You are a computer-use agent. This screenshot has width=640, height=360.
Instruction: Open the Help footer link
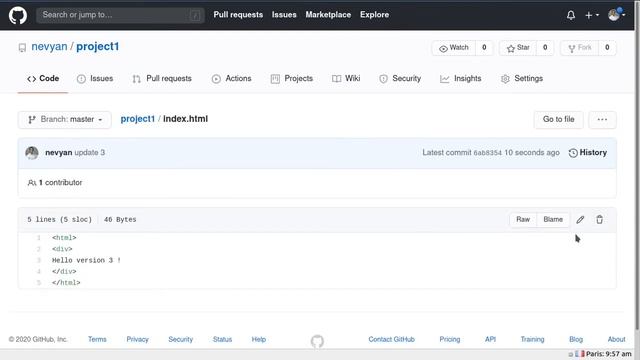(259, 339)
